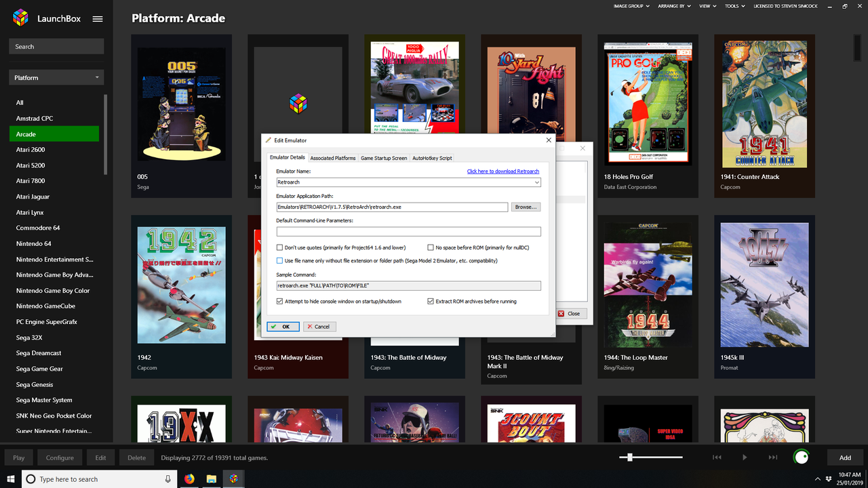Screen dimensions: 868x488
Task: Open the Arrange By menu
Action: [x=674, y=6]
